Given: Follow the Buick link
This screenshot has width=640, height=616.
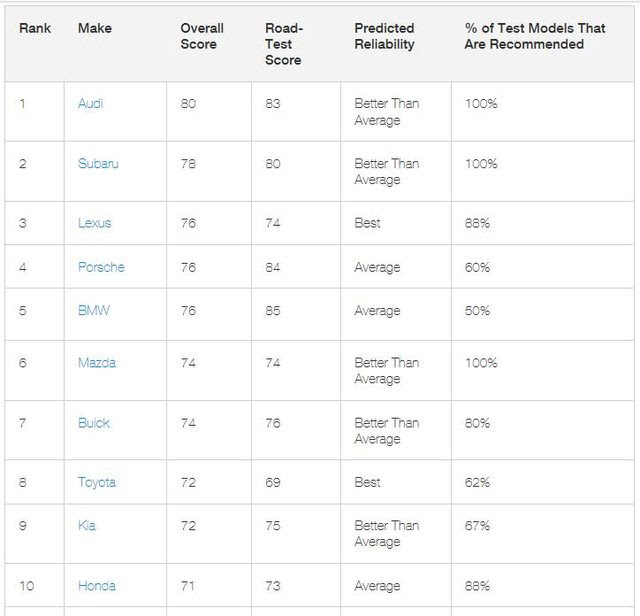Looking at the screenshot, I should (x=94, y=423).
